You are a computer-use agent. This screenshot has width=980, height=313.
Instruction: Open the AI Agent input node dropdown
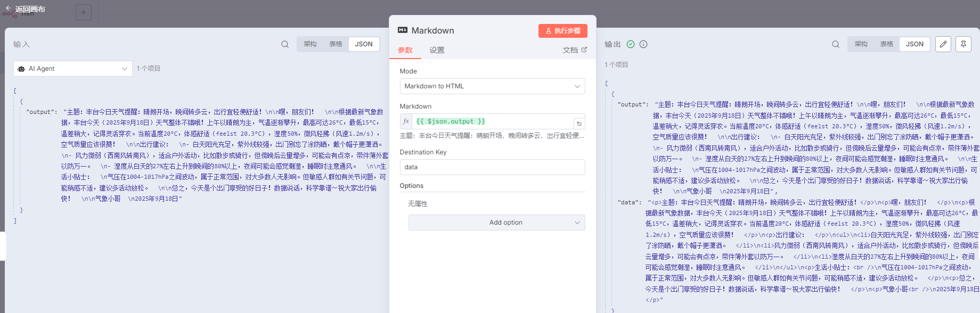(x=73, y=69)
